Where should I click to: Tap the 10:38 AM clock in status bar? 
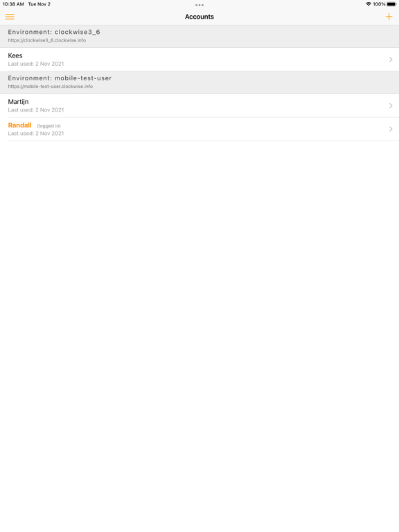coord(13,4)
